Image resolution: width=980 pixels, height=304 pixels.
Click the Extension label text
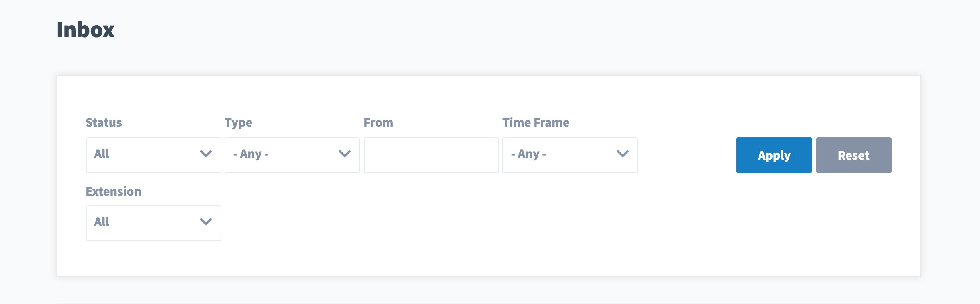tap(113, 191)
